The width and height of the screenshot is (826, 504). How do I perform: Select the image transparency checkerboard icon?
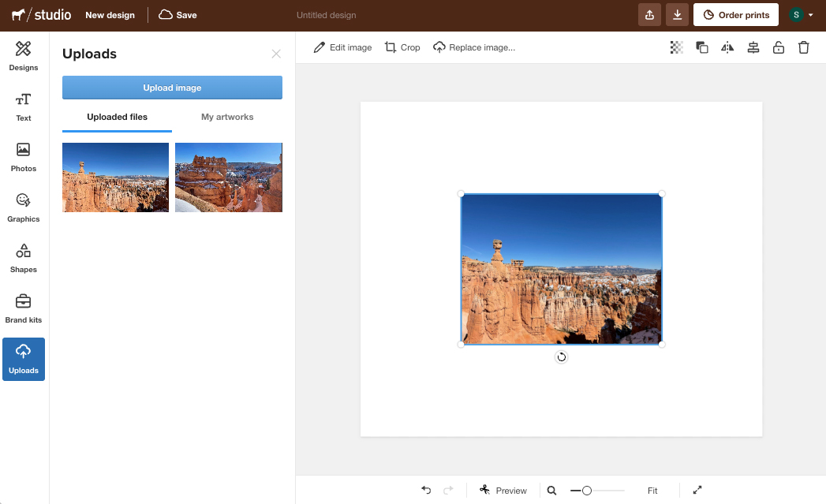(676, 47)
